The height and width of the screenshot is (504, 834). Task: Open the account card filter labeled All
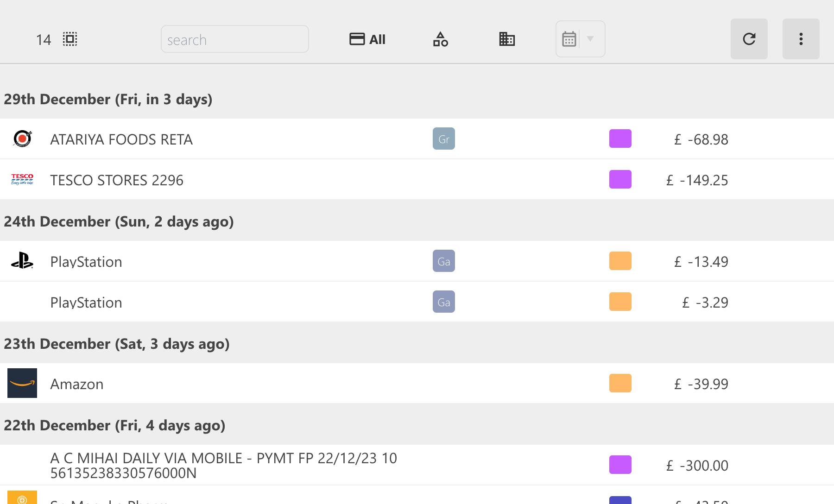(x=366, y=39)
